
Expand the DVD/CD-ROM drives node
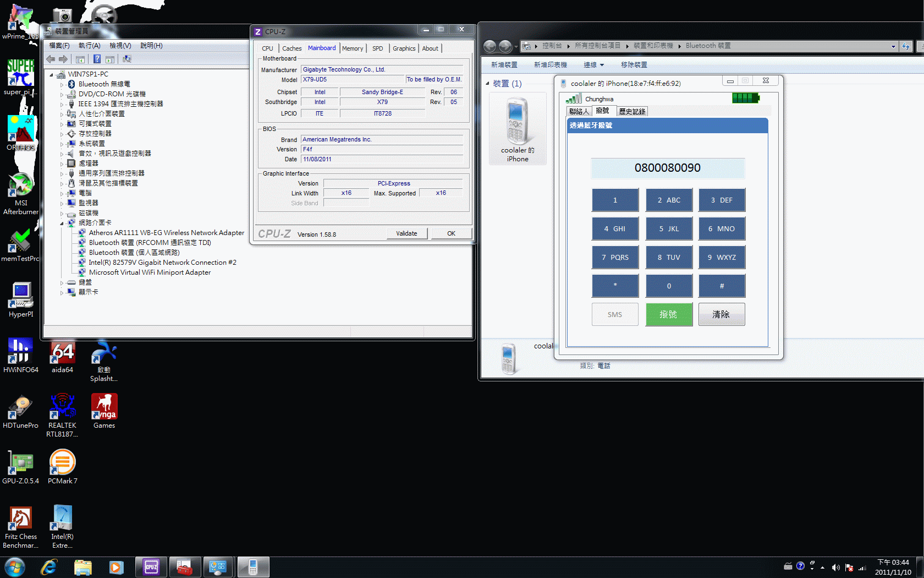click(62, 95)
